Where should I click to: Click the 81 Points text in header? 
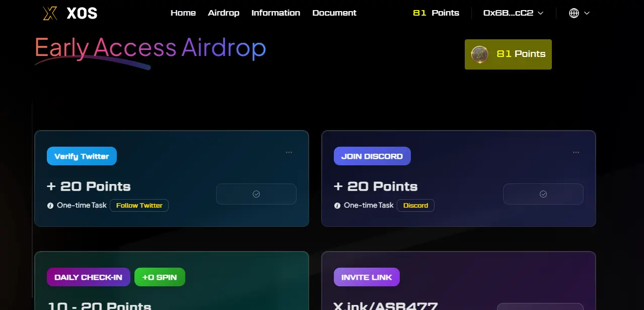pos(436,13)
